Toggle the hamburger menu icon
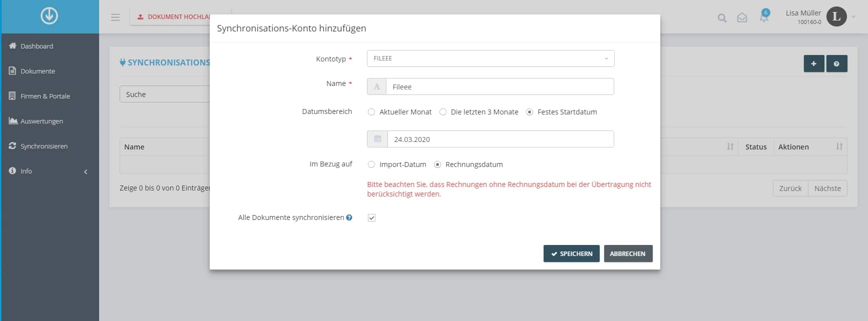The width and height of the screenshot is (868, 321). click(115, 17)
